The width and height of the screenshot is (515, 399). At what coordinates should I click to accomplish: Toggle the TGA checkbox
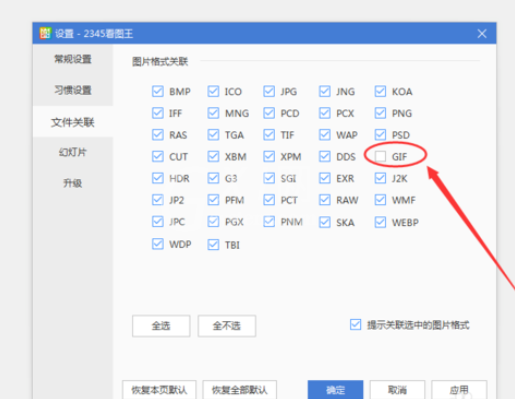click(213, 135)
